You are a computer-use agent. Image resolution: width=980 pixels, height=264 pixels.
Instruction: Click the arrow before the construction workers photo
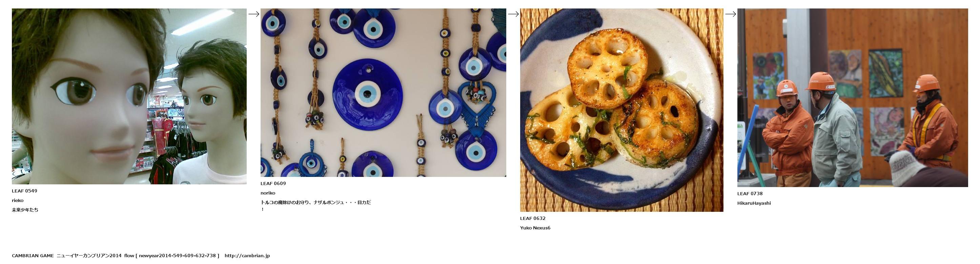pyautogui.click(x=731, y=14)
